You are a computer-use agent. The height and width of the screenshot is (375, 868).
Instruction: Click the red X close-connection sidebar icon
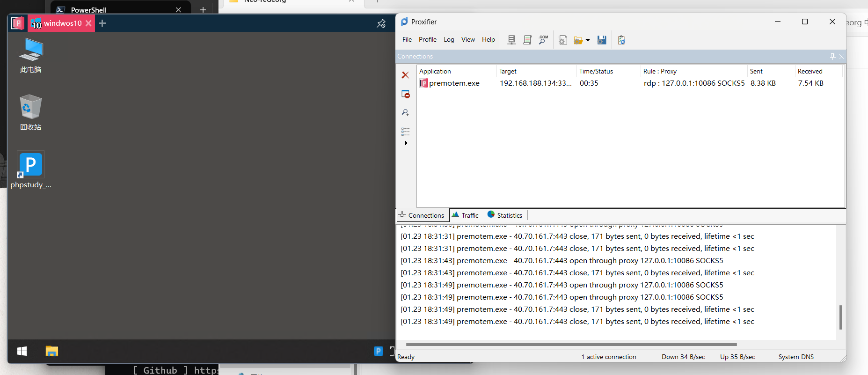(405, 75)
